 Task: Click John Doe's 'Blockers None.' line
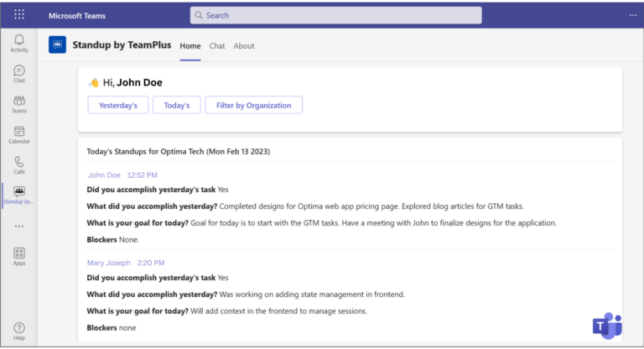pyautogui.click(x=113, y=240)
